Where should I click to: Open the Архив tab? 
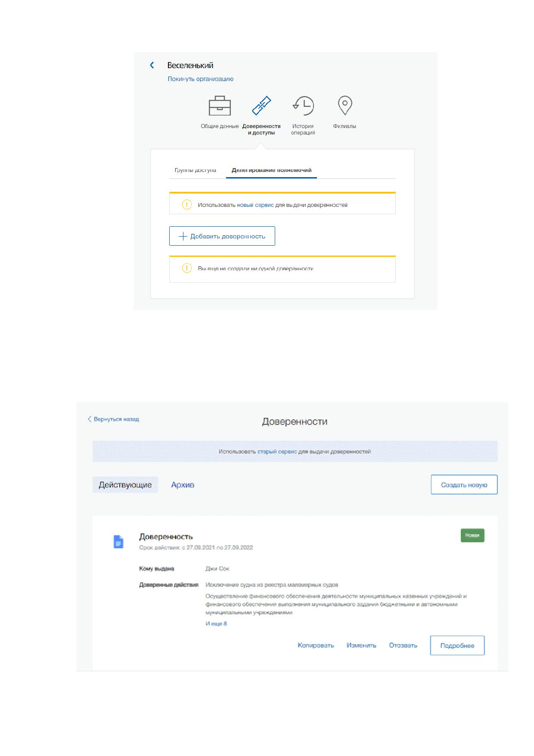pos(183,485)
